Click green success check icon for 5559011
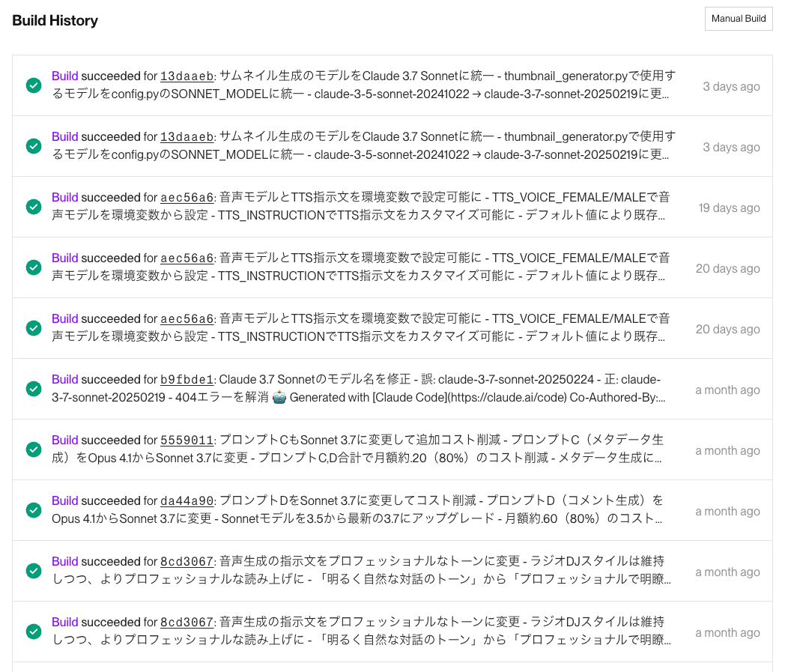This screenshot has width=785, height=672. click(x=34, y=449)
